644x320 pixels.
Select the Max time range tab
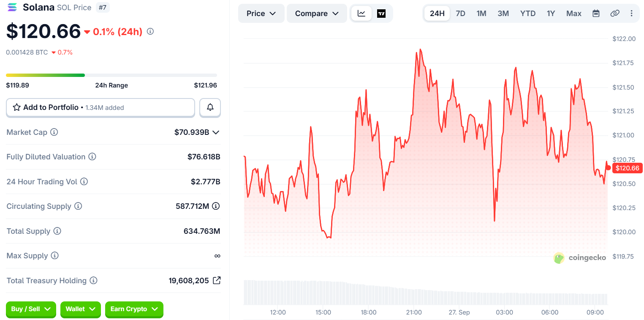(x=574, y=14)
